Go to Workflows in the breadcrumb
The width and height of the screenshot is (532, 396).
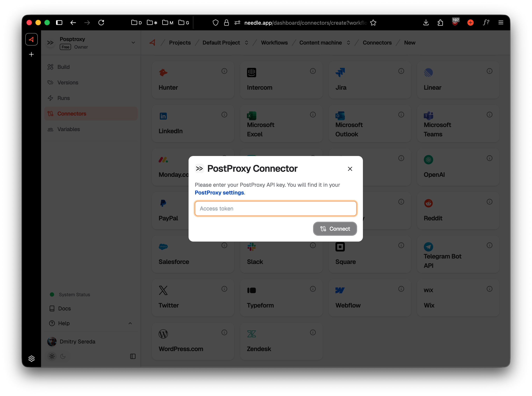[x=274, y=42]
